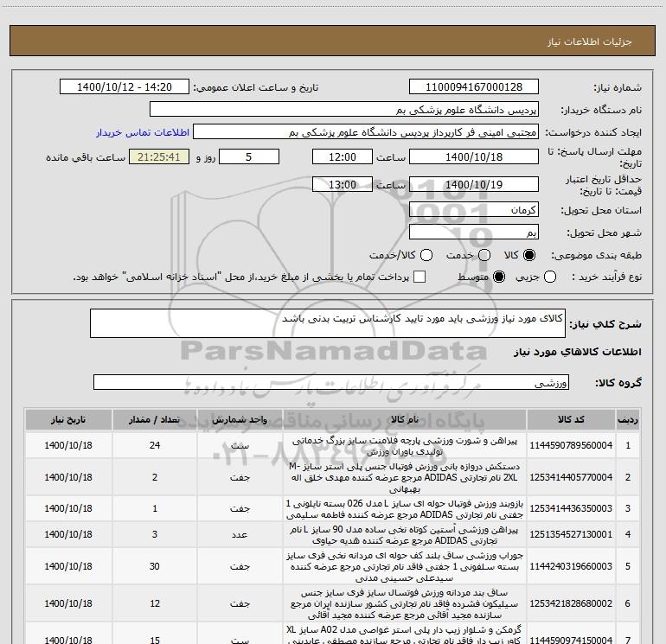
Task: Select the کالا/خدمت radio button
Action: tap(426, 255)
